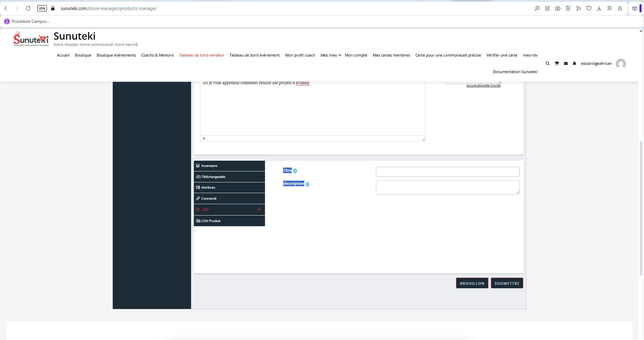This screenshot has height=340, width=644.
Task: Click the help icon next to Description
Action: coord(307,184)
